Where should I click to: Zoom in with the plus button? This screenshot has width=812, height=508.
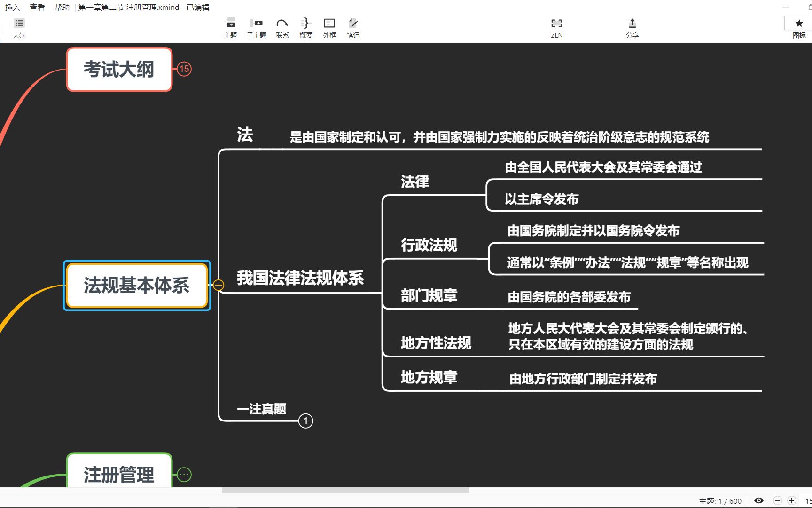pyautogui.click(x=792, y=500)
